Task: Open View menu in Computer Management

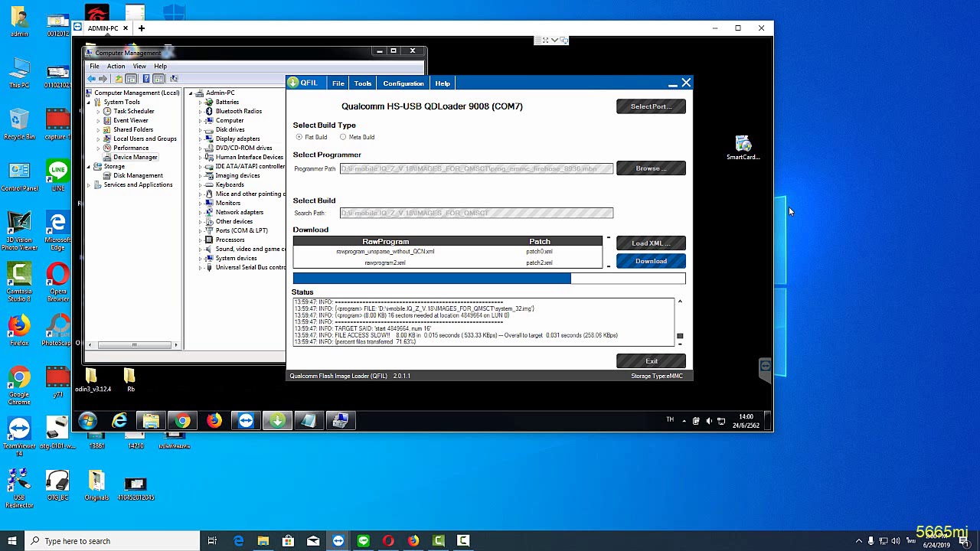Action: tap(139, 67)
